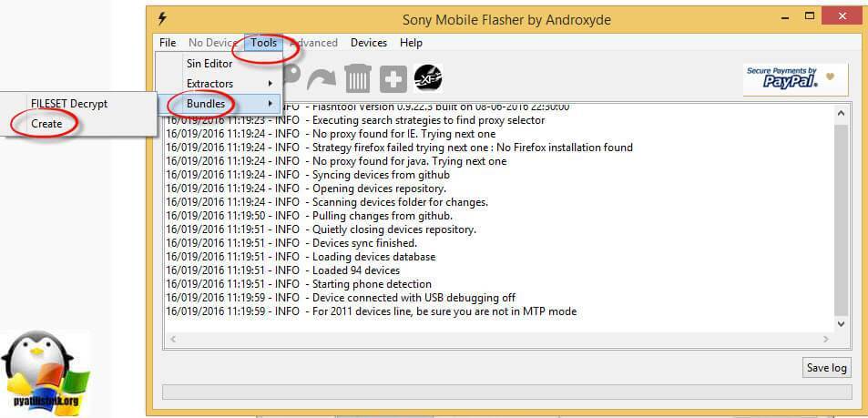This screenshot has height=418, width=868.
Task: Select 'Device connected with USB debugging off' line
Action: [x=341, y=298]
